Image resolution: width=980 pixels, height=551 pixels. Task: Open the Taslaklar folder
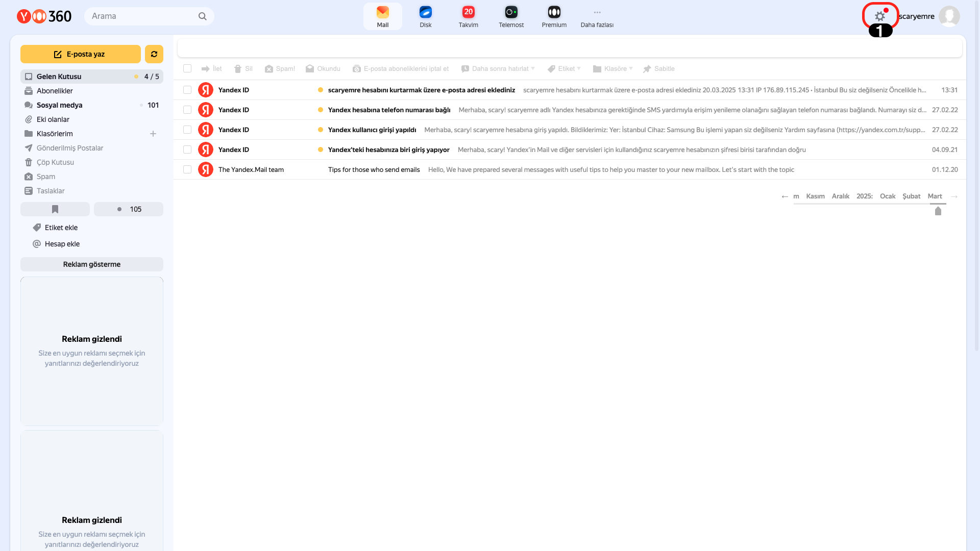click(x=92, y=191)
